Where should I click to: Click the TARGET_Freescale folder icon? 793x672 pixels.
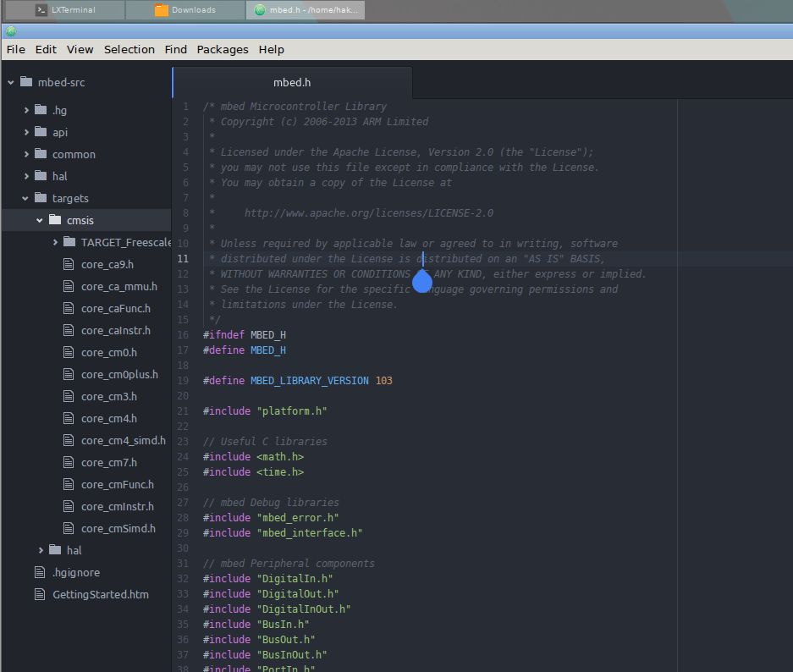tap(69, 241)
